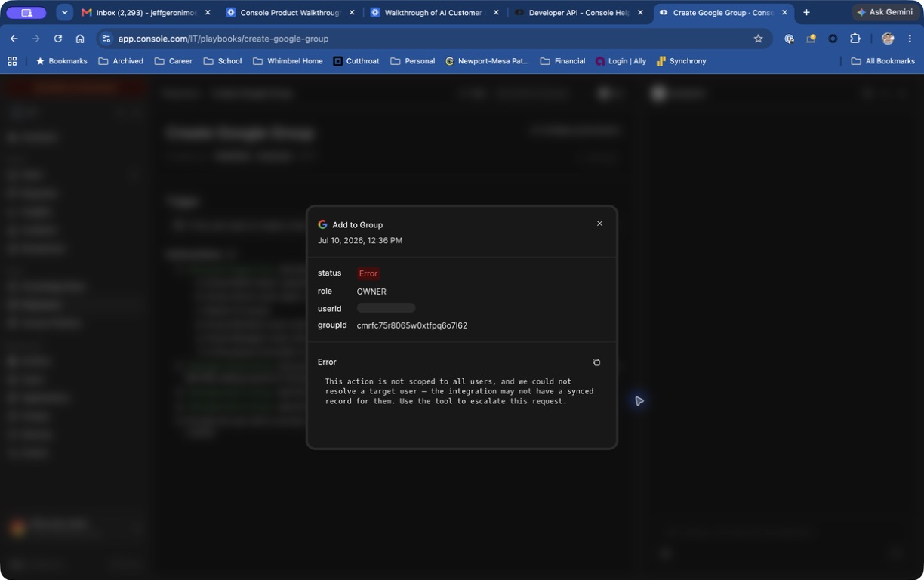Click the OWNER role value
924x580 pixels.
click(371, 292)
